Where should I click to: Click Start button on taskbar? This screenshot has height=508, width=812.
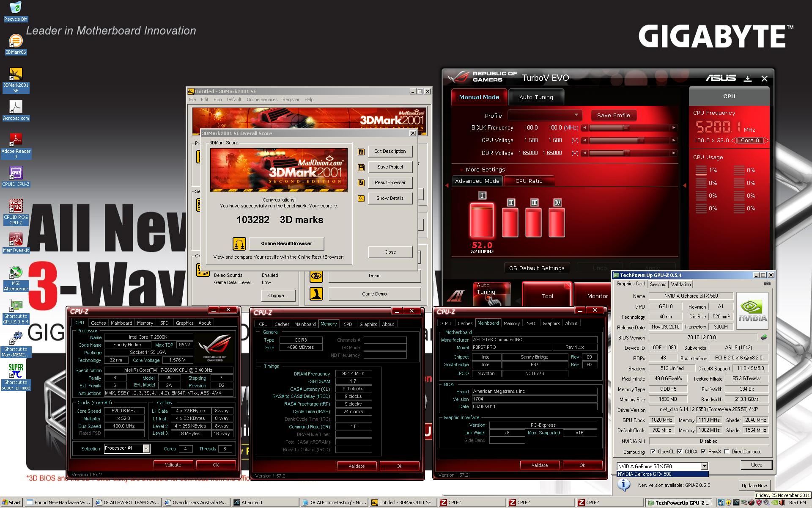click(12, 502)
